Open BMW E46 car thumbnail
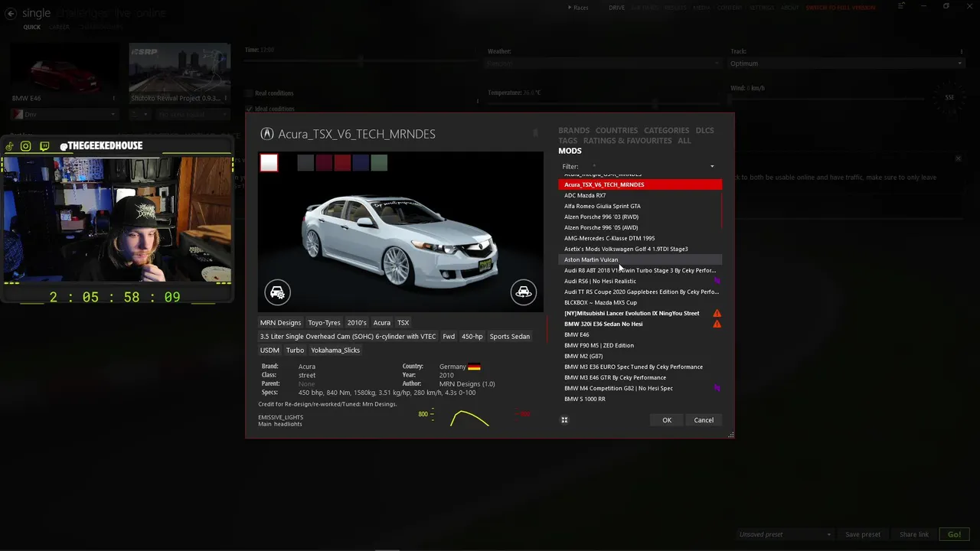 (x=64, y=72)
